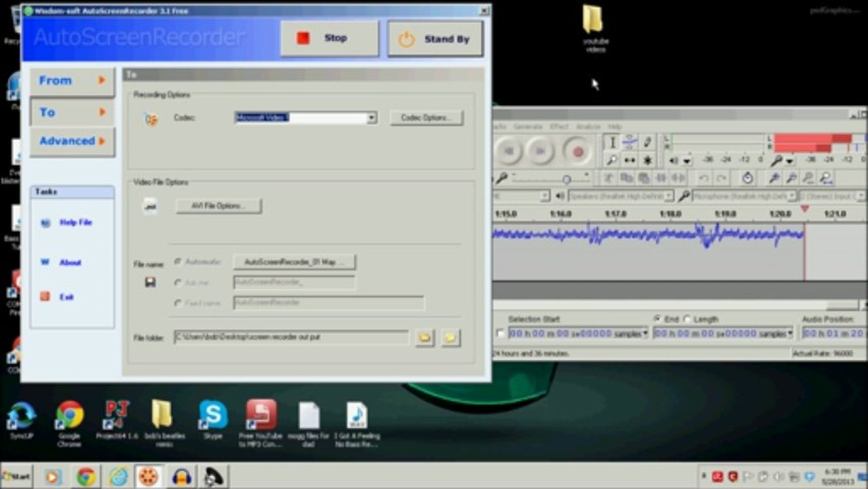Select the Automatic file name radio button
Viewport: 868px width, 489px height.
click(178, 261)
